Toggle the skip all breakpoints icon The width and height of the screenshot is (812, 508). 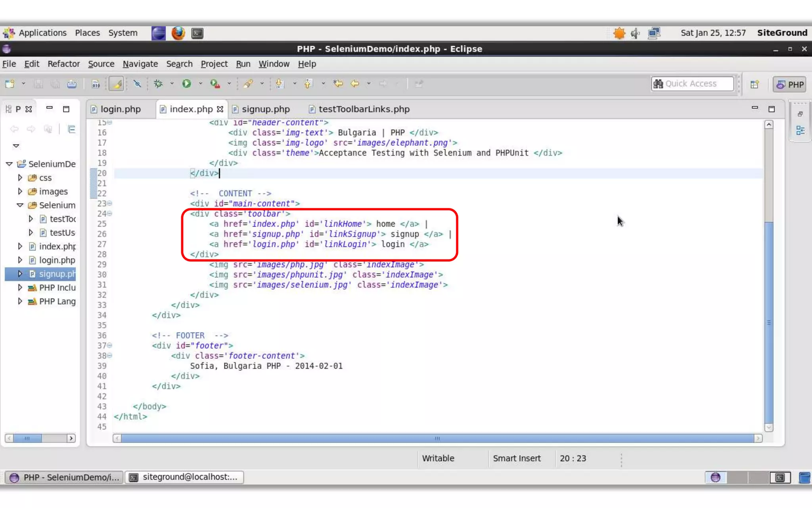[137, 84]
